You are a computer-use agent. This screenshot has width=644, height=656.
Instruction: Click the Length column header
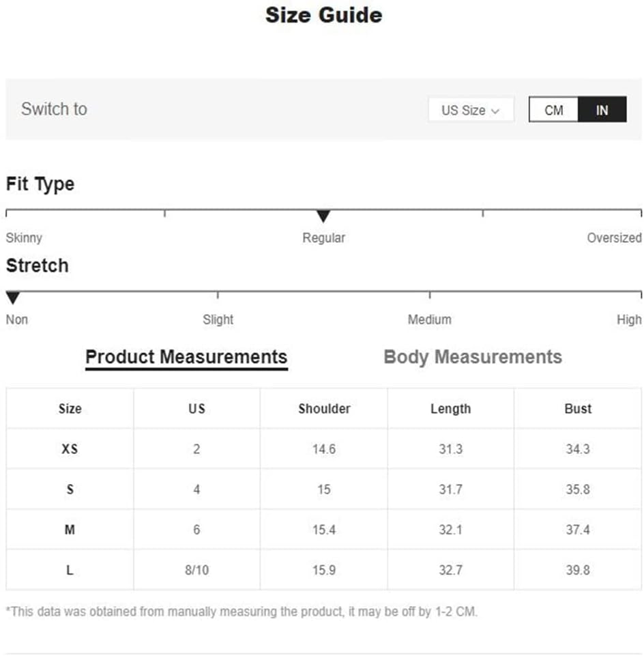click(x=451, y=409)
